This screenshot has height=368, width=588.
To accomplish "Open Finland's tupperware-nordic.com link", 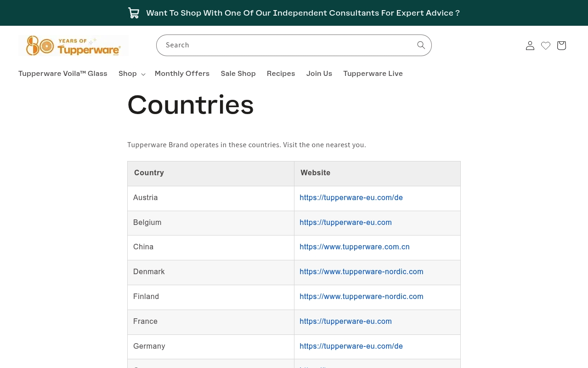I will [x=362, y=297].
